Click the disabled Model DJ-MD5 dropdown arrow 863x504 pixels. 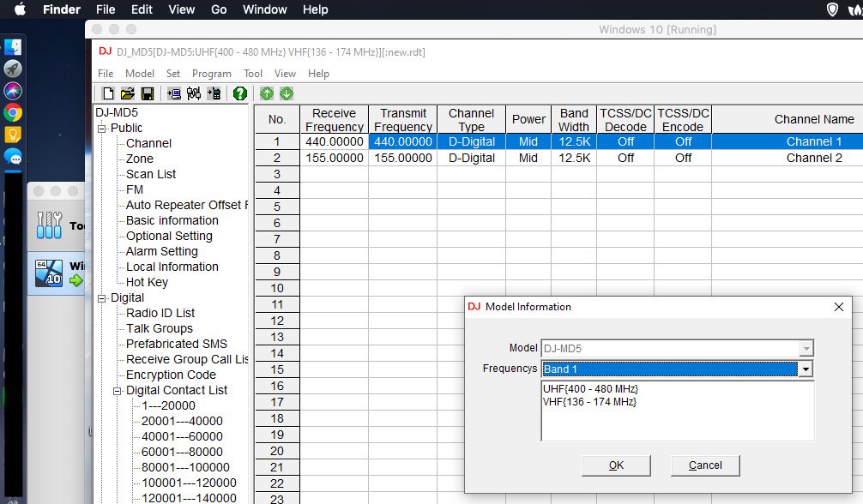(x=806, y=348)
